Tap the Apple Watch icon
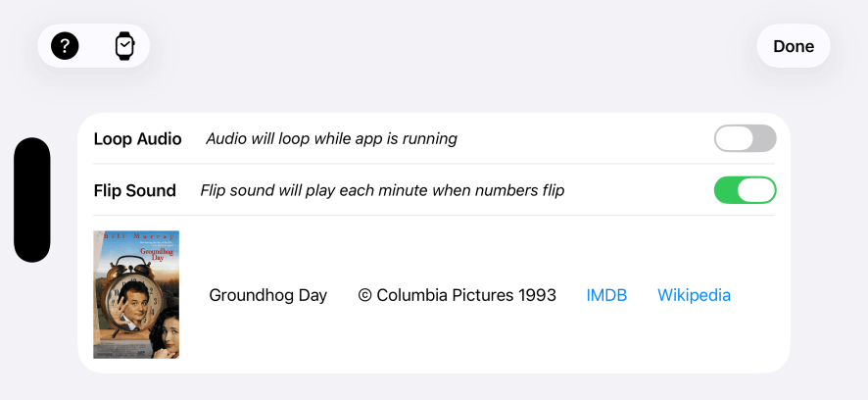The image size is (868, 400). point(124,46)
